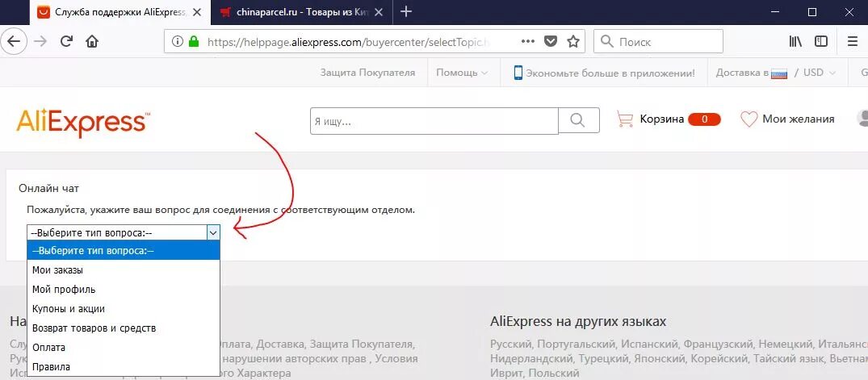Show site information icon in address bar
This screenshot has width=868, height=380.
tap(177, 41)
